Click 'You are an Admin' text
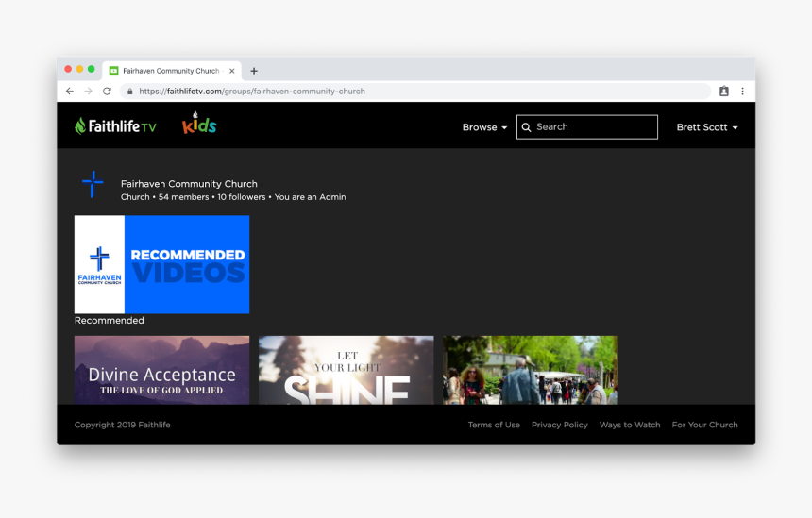The height and width of the screenshot is (518, 812). coord(311,197)
